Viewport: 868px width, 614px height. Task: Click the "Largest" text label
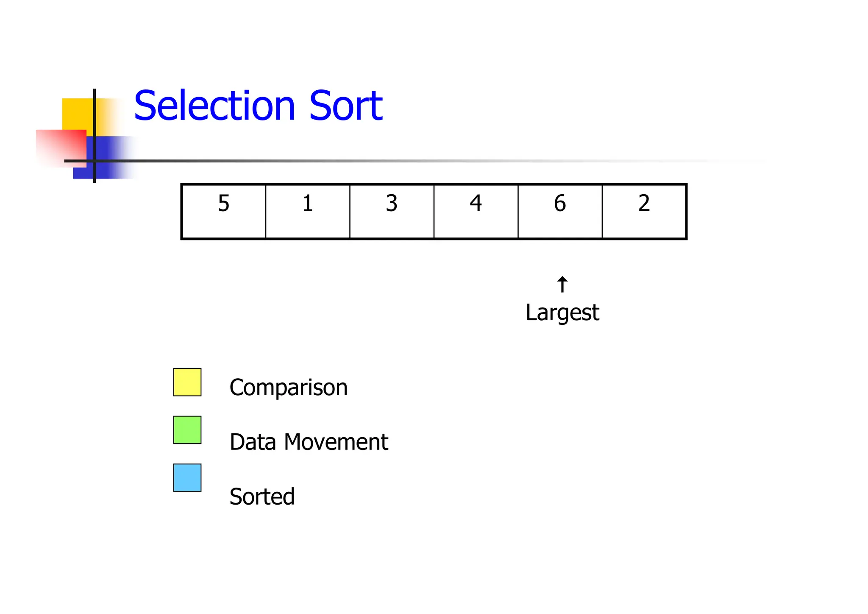tap(562, 313)
